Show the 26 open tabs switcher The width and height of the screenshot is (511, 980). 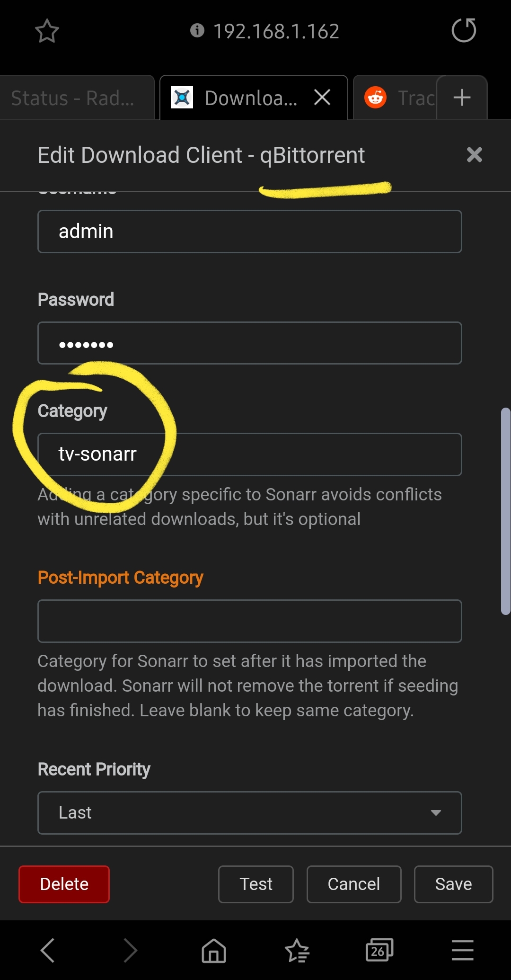pyautogui.click(x=379, y=950)
